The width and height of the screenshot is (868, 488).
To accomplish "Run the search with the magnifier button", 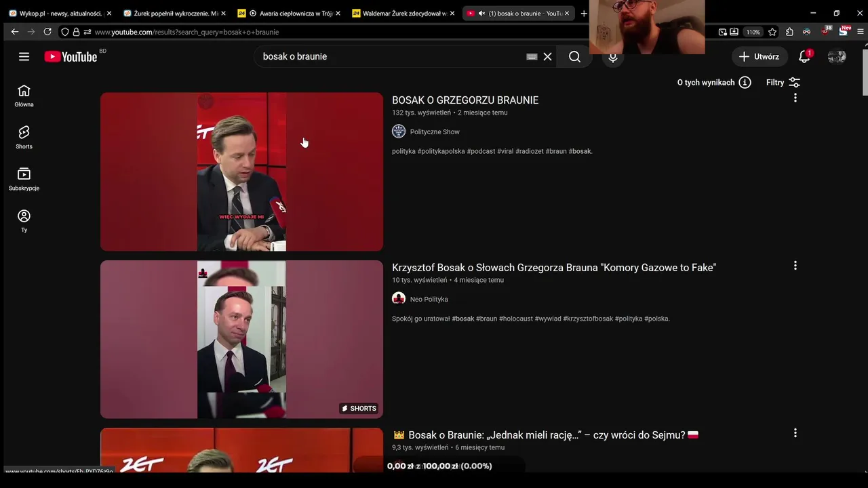I will pyautogui.click(x=574, y=57).
